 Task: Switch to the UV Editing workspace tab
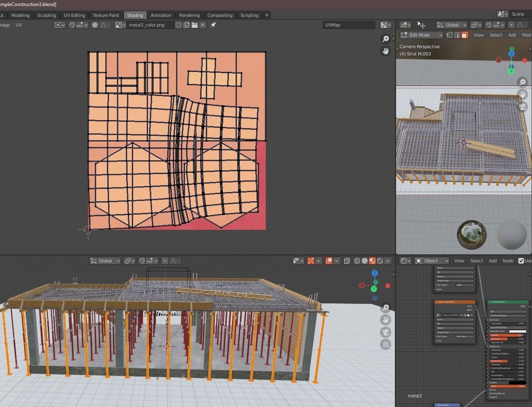click(x=74, y=15)
